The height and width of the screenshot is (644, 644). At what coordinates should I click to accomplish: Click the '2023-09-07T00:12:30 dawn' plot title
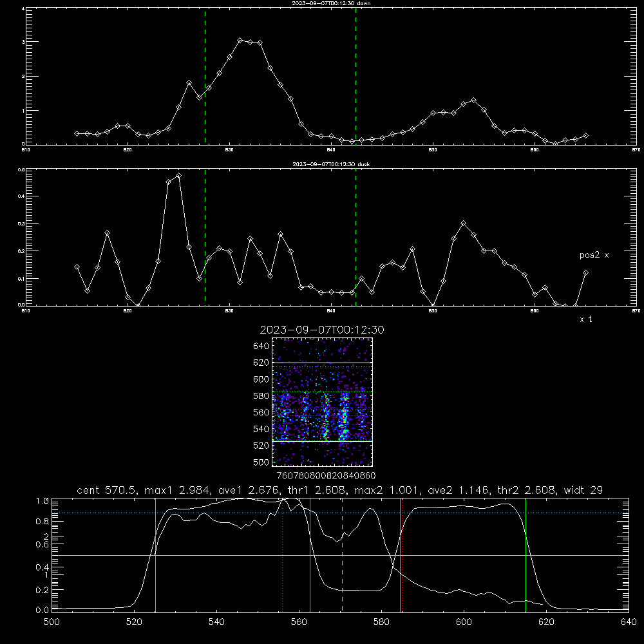(332, 3)
